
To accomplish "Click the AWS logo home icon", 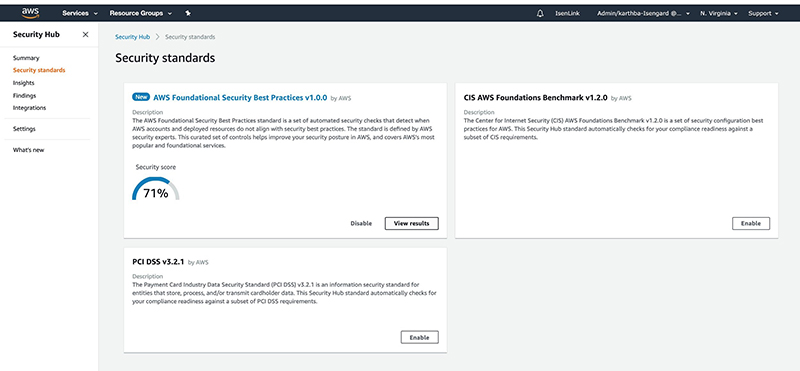I will [x=30, y=13].
